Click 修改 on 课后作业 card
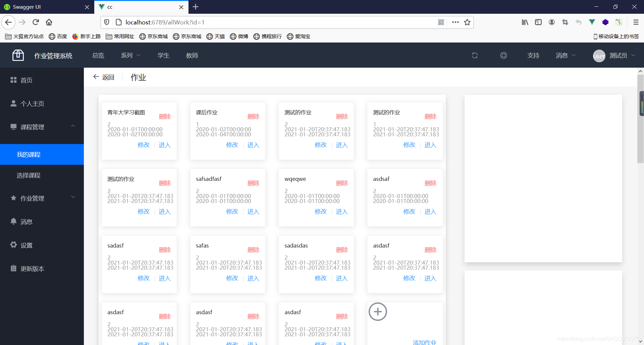The width and height of the screenshot is (644, 345). [x=232, y=145]
